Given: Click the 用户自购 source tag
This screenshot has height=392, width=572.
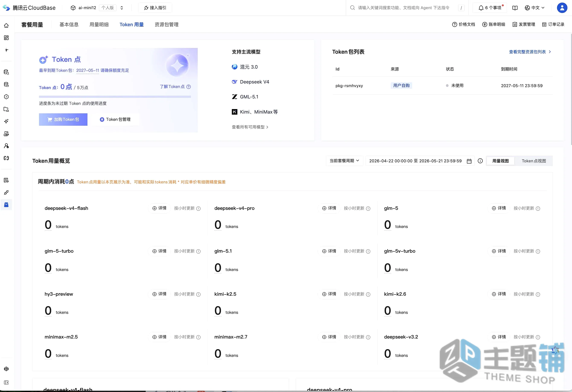Looking at the screenshot, I should (x=401, y=86).
